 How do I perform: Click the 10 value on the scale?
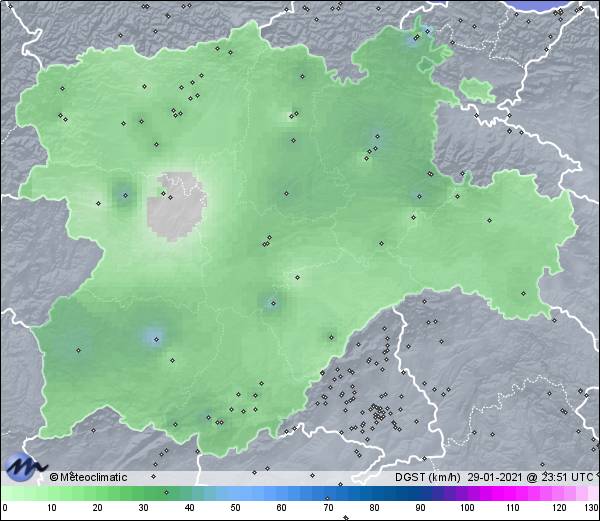point(52,508)
